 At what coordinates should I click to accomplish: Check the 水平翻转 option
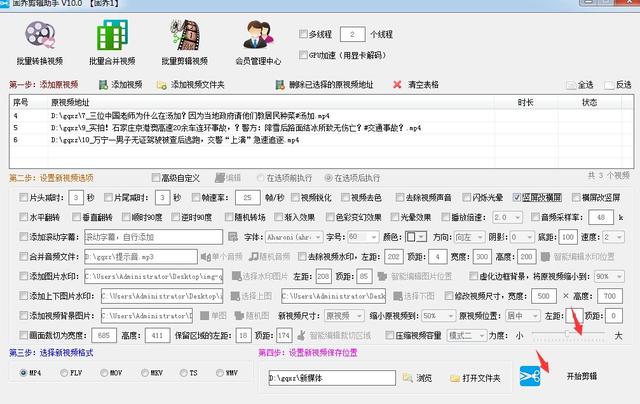click(24, 217)
